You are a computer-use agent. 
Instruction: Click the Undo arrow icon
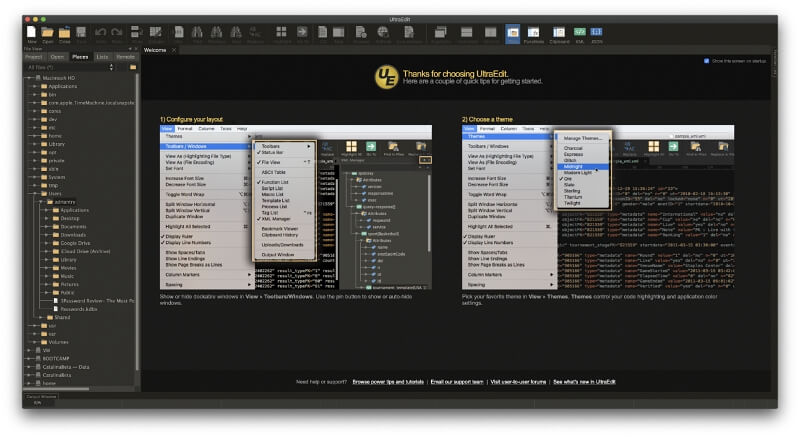(101, 33)
